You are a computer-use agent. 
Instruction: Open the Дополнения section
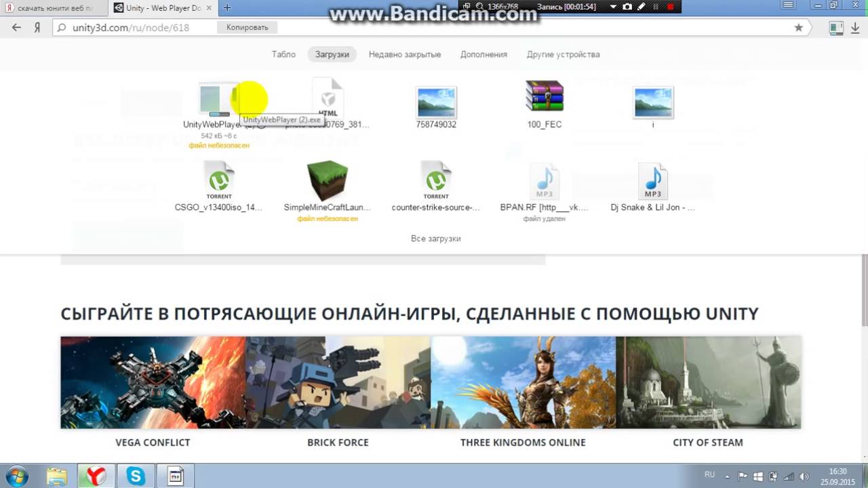click(484, 54)
